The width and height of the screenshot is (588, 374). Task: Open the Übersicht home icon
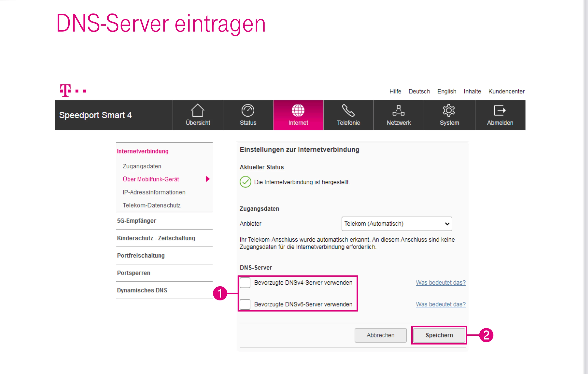[198, 111]
